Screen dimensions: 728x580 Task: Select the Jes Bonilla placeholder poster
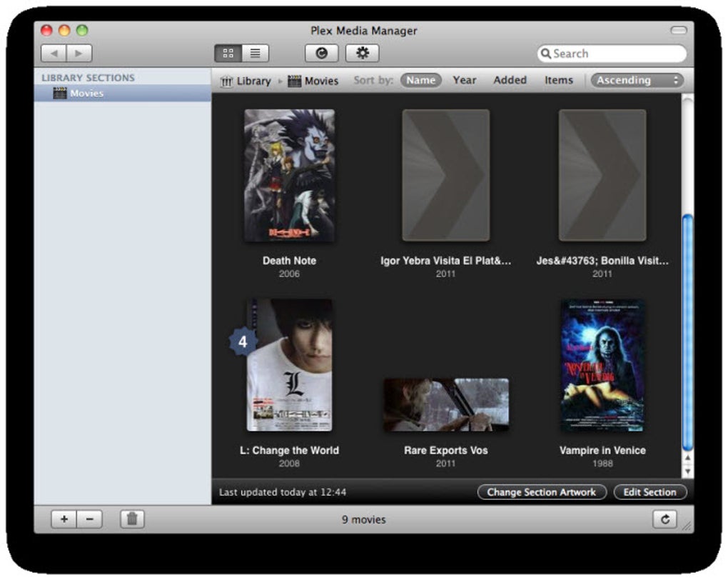602,175
